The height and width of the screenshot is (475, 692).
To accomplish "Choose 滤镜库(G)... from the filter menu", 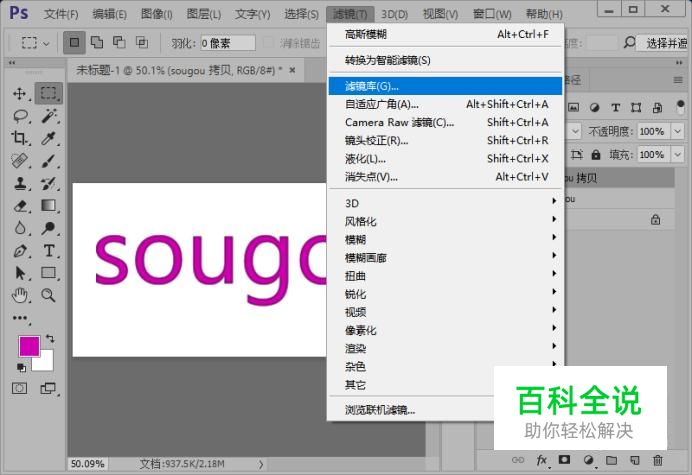I will tap(445, 86).
